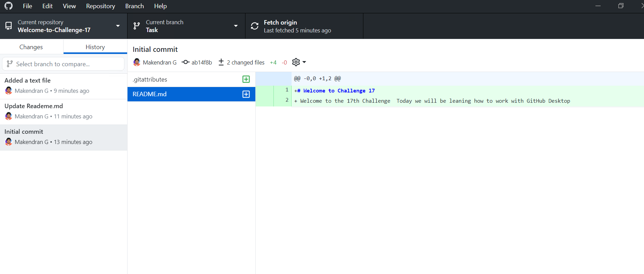Click Last fetched 5 minutes ago text

297,30
